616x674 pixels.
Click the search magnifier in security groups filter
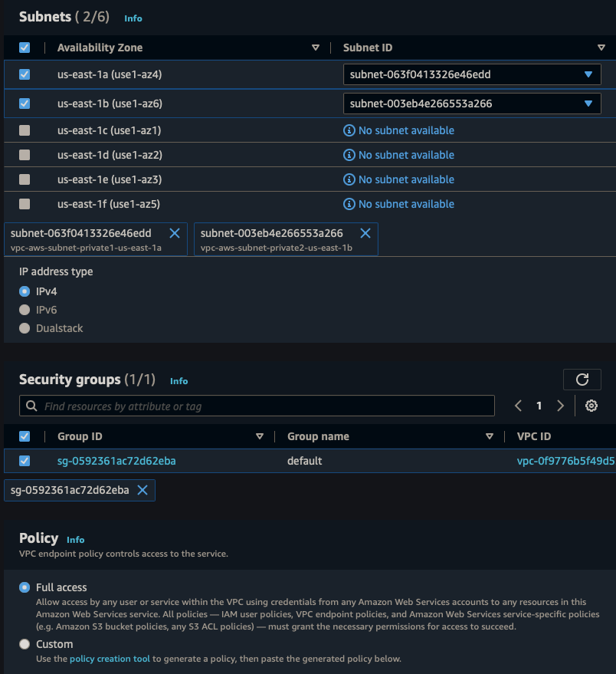pyautogui.click(x=31, y=405)
